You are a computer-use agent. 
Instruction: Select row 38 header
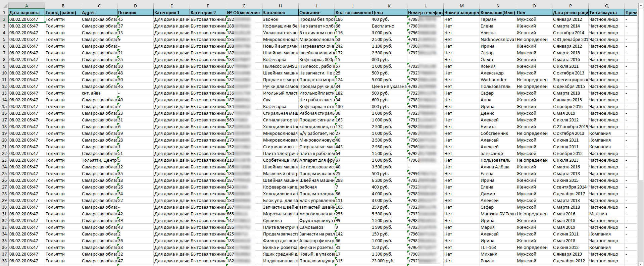pyautogui.click(x=4, y=261)
